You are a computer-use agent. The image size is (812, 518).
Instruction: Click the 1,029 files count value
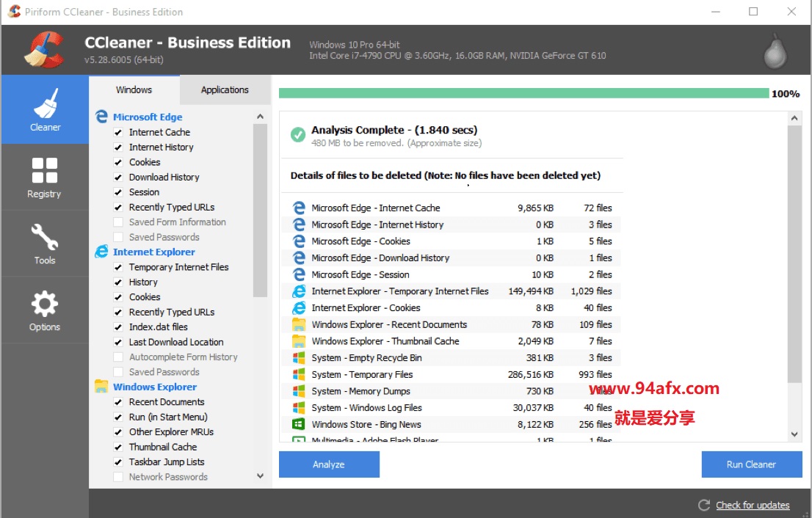pos(592,291)
